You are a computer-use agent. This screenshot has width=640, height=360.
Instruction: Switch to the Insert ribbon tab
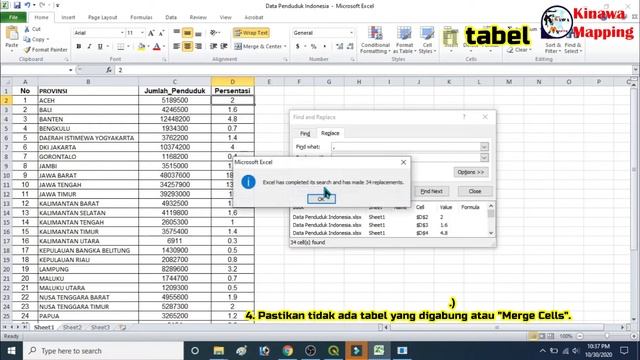(68, 18)
